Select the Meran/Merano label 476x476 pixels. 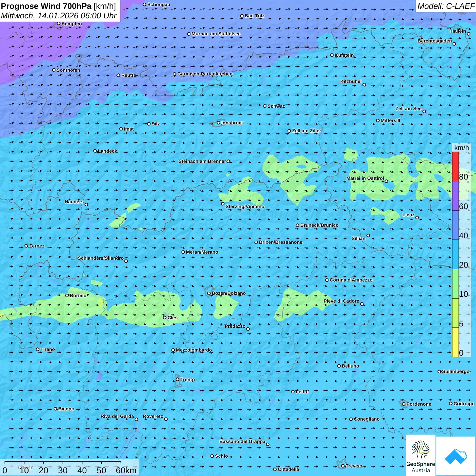coord(202,252)
